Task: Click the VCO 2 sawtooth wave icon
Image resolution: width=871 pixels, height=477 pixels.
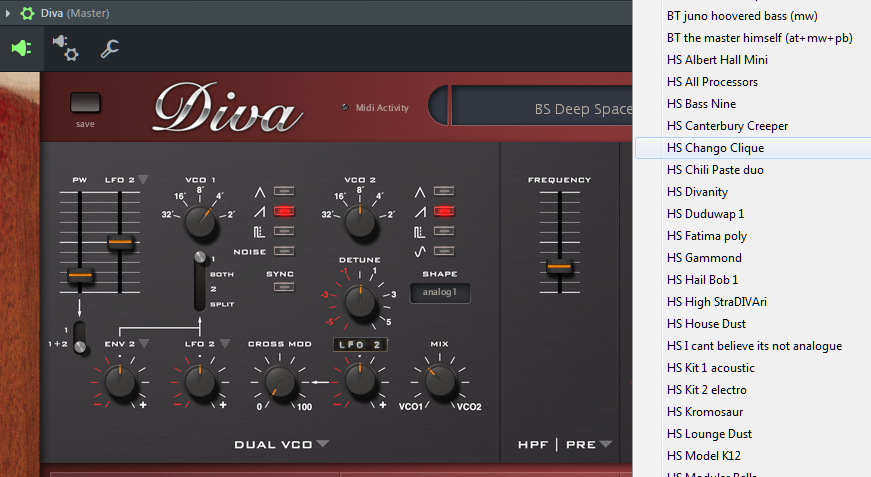Action: pos(421,212)
